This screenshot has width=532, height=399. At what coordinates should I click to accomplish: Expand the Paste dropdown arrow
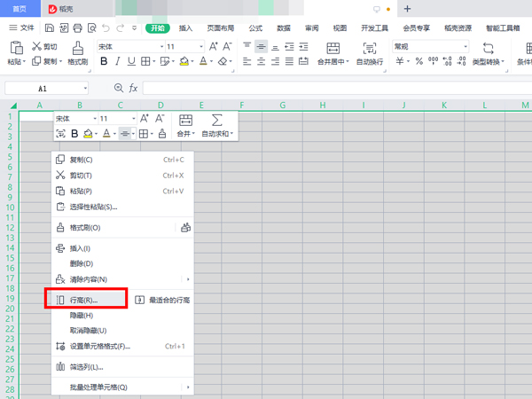pos(24,62)
